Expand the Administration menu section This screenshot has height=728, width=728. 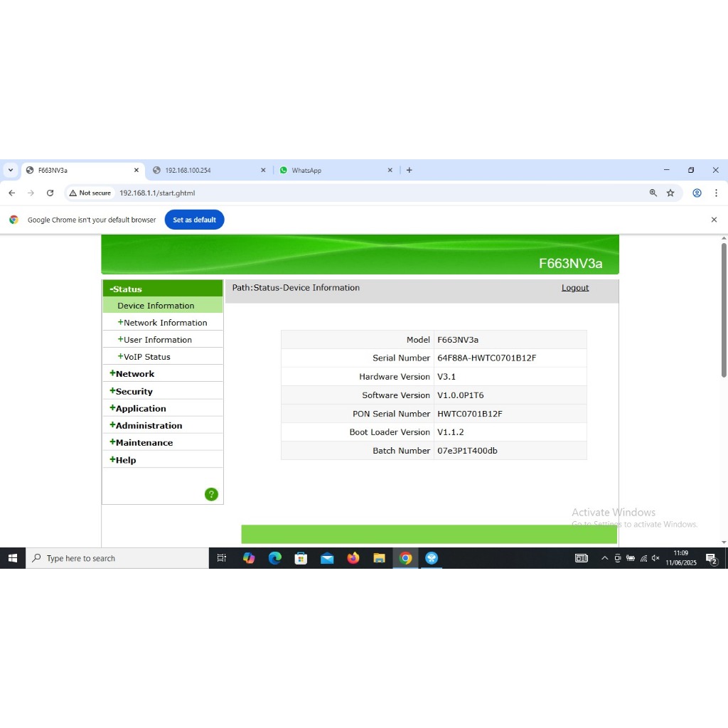[x=149, y=426]
